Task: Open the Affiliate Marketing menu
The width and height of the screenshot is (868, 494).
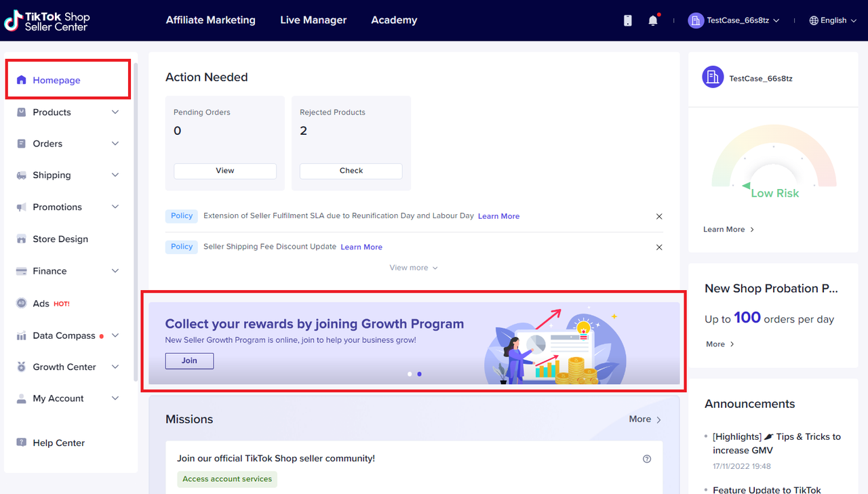Action: point(211,20)
